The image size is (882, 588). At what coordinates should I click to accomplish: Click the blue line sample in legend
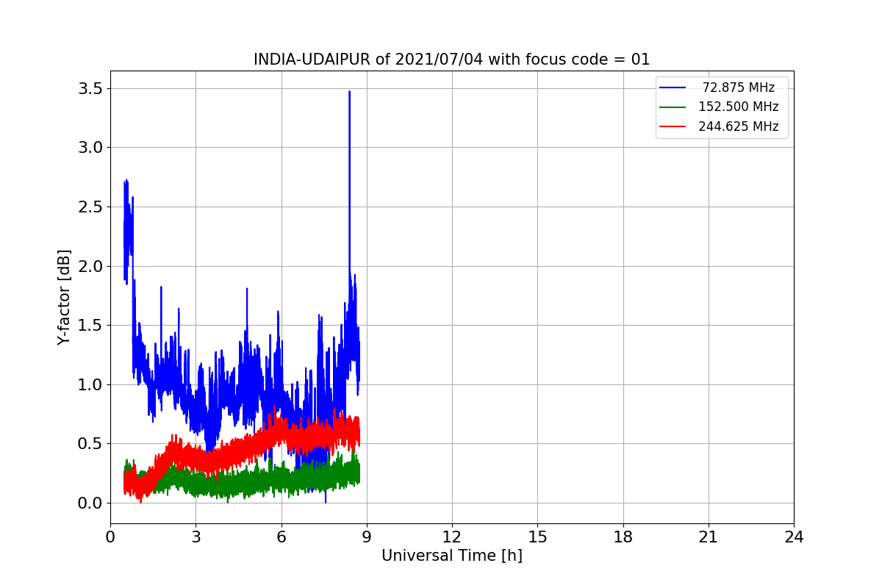673,87
